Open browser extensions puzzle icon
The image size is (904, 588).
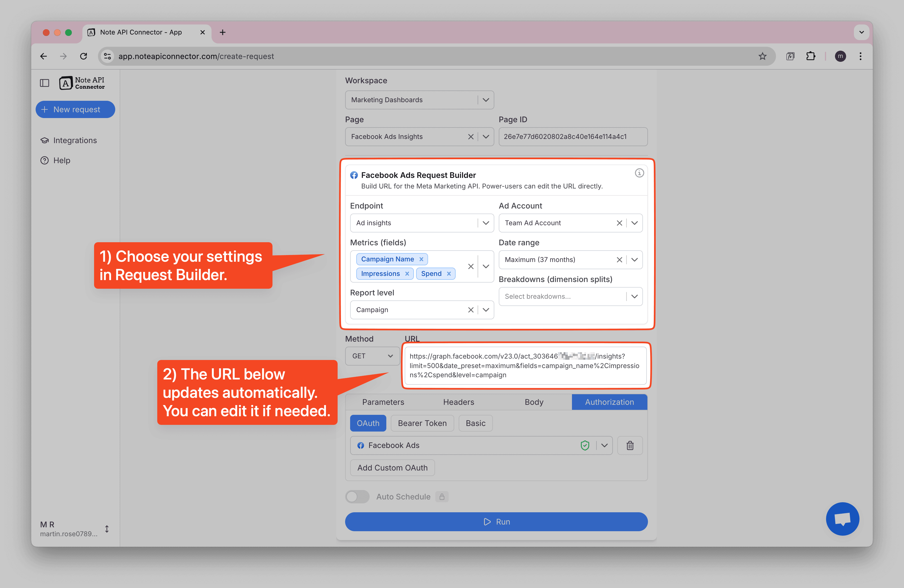810,56
